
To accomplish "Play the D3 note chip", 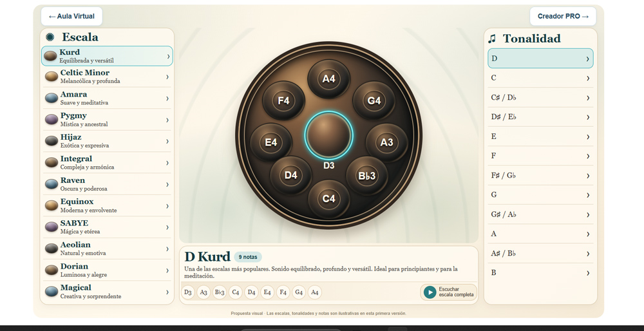I will 188,292.
